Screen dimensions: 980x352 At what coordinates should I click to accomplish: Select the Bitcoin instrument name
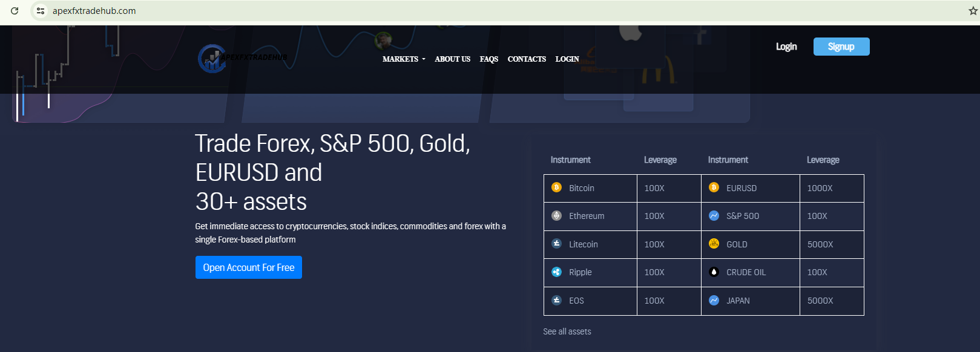582,188
